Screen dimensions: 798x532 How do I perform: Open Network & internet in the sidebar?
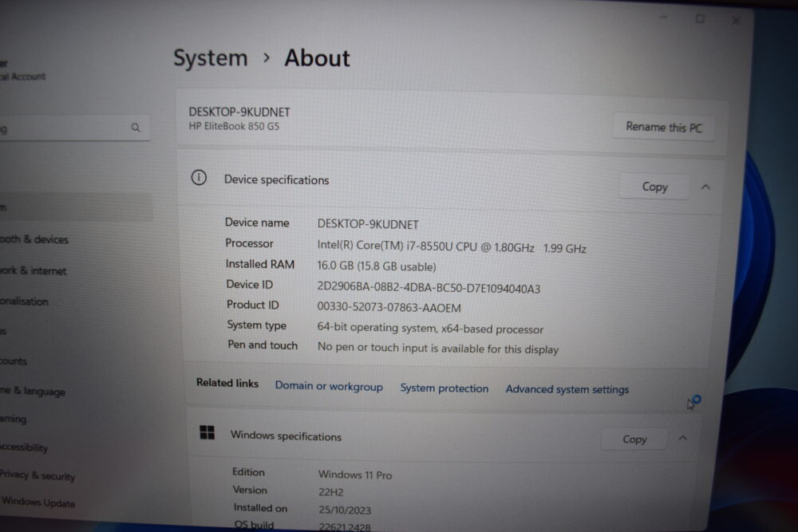tap(33, 270)
